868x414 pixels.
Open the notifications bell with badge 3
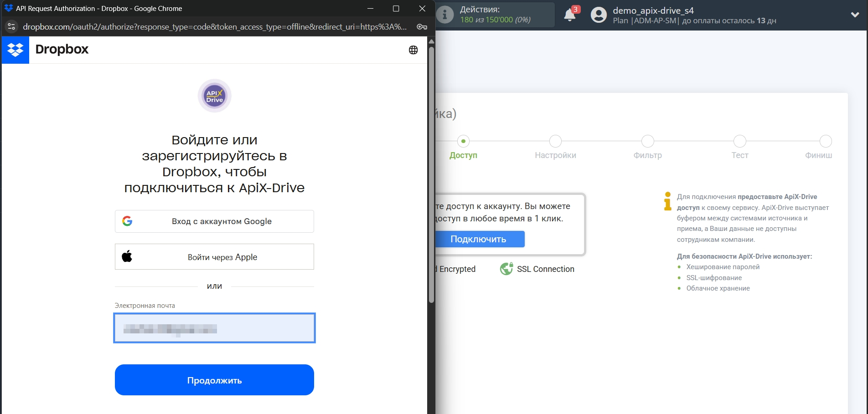tap(570, 15)
